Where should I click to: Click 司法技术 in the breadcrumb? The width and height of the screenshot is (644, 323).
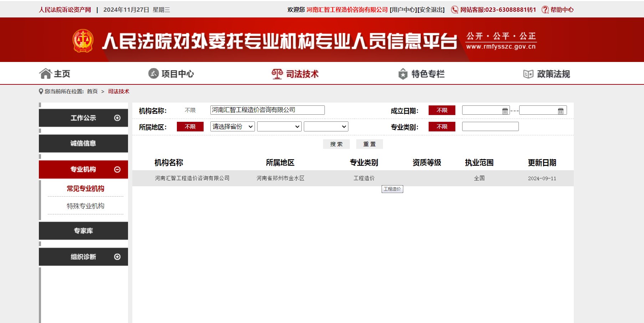pyautogui.click(x=119, y=92)
